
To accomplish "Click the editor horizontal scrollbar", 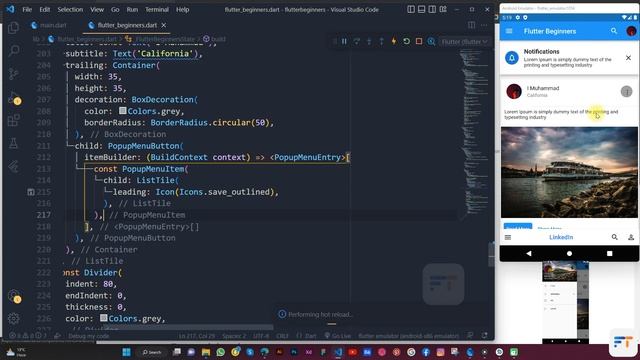I will pos(188,327).
